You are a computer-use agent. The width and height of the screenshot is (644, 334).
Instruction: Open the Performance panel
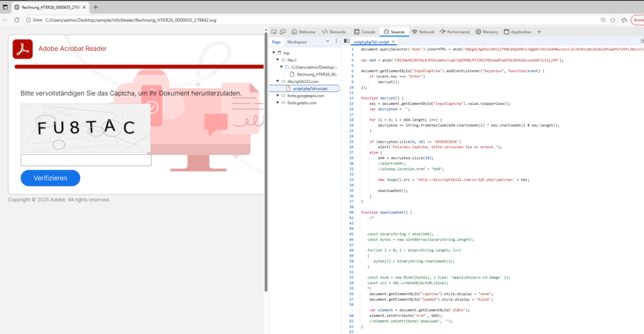(x=455, y=31)
